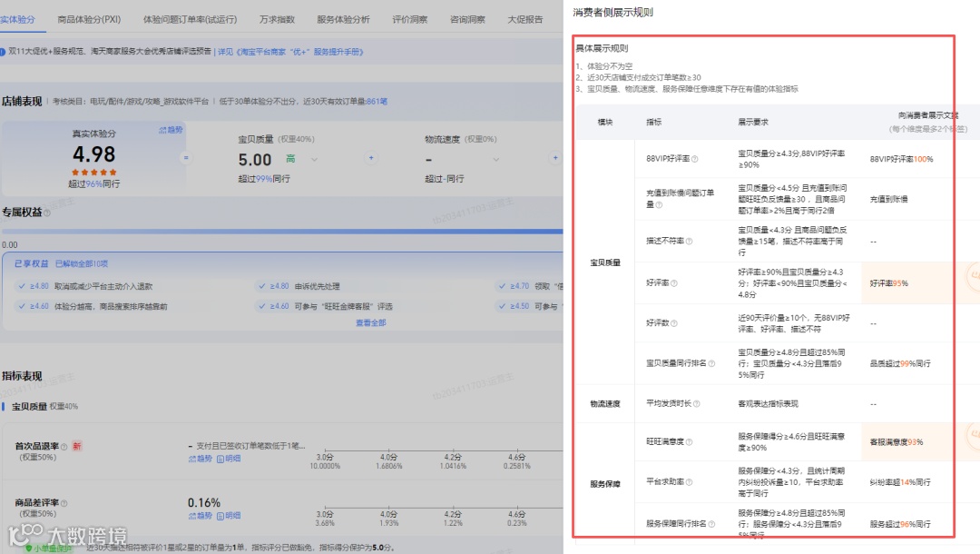Switch to the 实体验分 tab
The width and height of the screenshot is (980, 554).
17,19
